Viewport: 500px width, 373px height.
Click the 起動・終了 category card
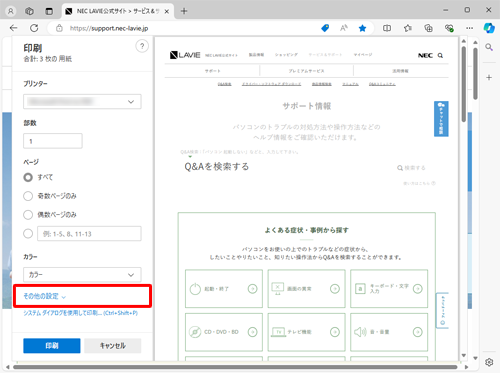coord(224,289)
